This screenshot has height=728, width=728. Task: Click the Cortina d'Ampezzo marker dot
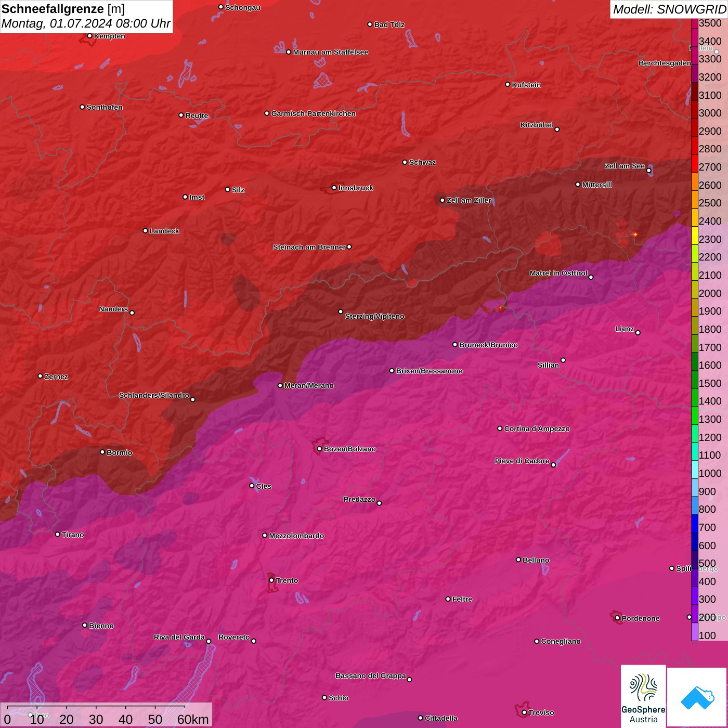[x=500, y=428]
